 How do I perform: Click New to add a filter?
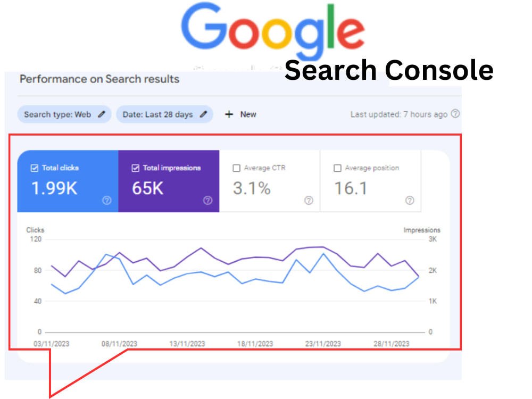[x=248, y=114]
